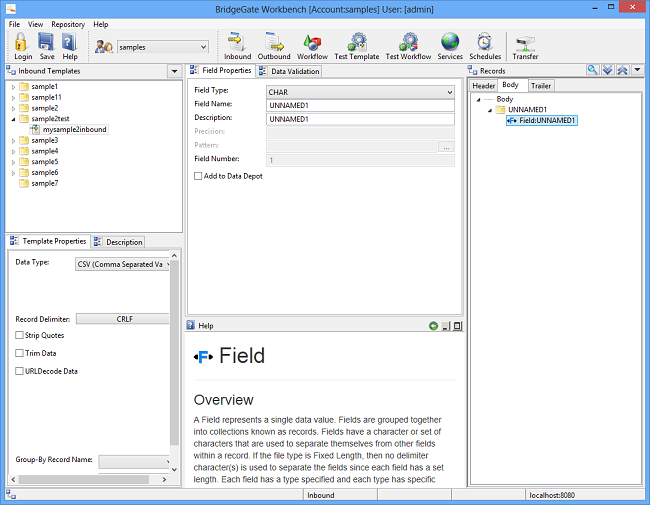
Task: Open the Transfer tool
Action: (525, 43)
